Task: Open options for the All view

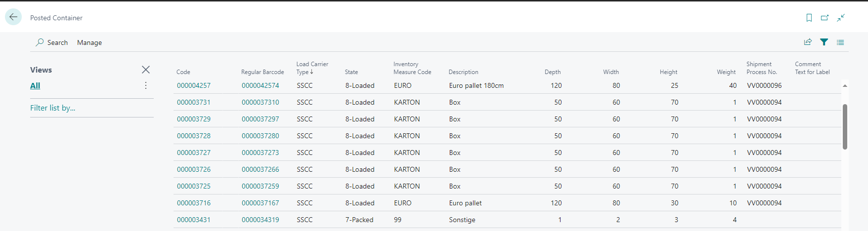Action: 146,85
